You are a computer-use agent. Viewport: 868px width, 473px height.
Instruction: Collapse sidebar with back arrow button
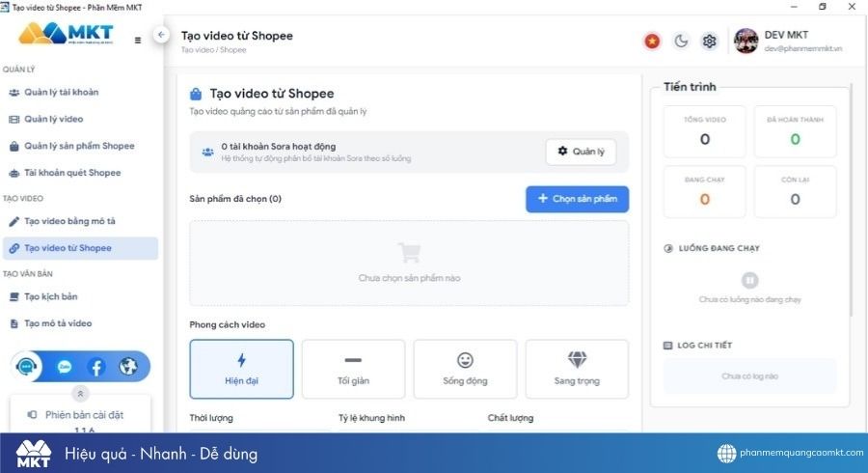point(161,35)
